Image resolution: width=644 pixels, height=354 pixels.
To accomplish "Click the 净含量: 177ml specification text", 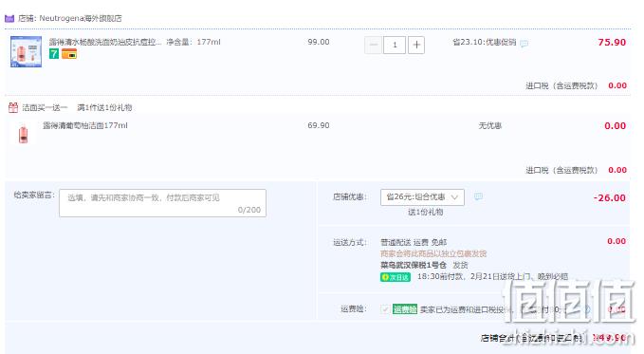I will [193, 42].
